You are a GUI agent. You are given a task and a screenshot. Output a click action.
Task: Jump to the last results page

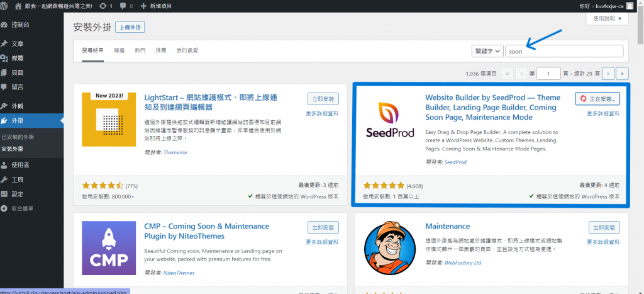coord(622,74)
